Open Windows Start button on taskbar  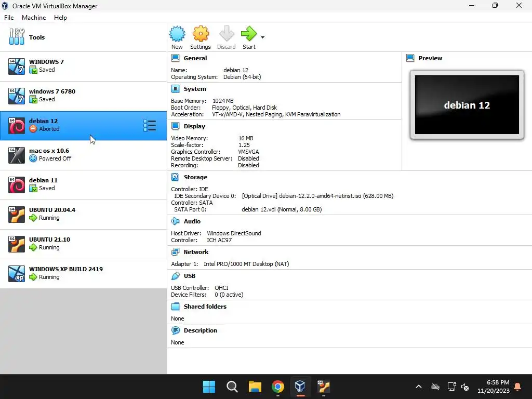coord(209,387)
